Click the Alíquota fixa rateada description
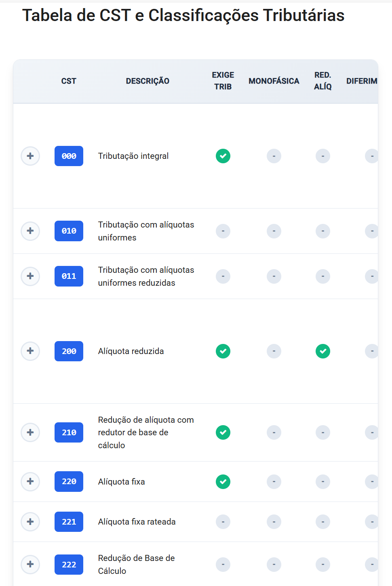 point(137,522)
